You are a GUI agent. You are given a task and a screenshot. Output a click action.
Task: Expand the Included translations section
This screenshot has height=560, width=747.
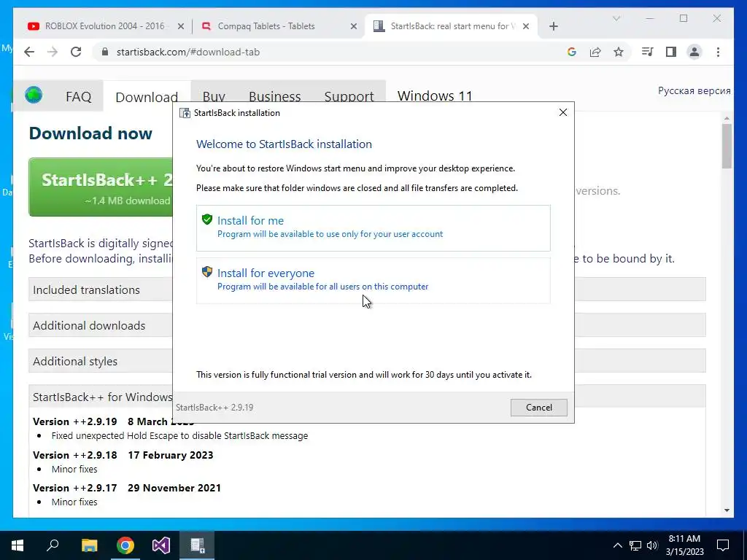[x=101, y=289]
